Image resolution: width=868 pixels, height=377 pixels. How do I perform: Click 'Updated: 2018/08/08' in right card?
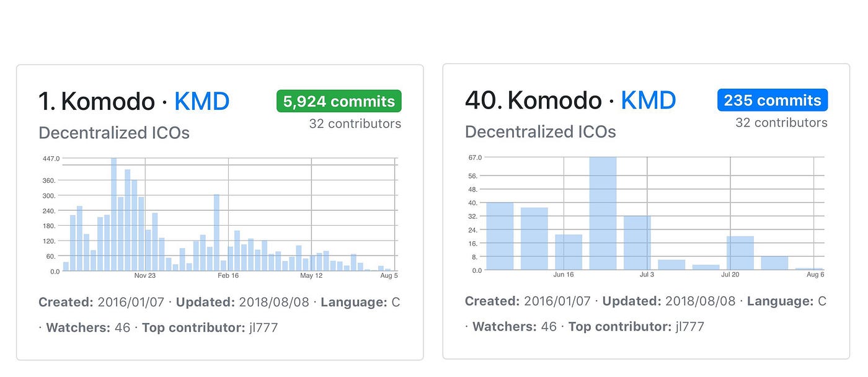(669, 301)
